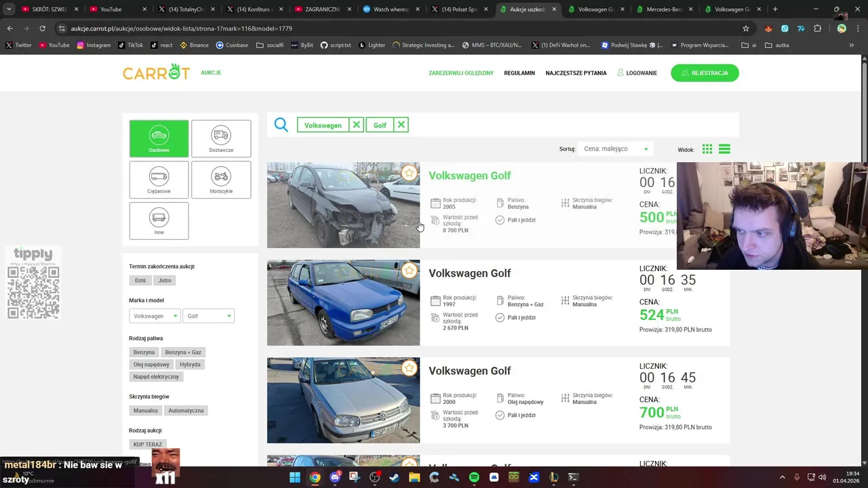
Task: Filter auctions ending Jutro
Action: point(165,280)
